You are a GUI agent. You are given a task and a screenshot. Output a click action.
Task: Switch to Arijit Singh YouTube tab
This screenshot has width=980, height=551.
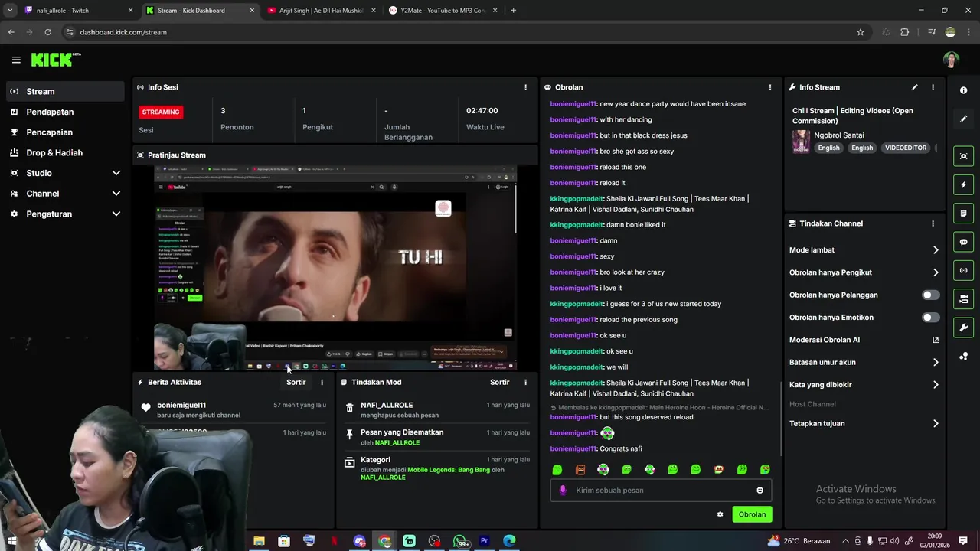[322, 11]
